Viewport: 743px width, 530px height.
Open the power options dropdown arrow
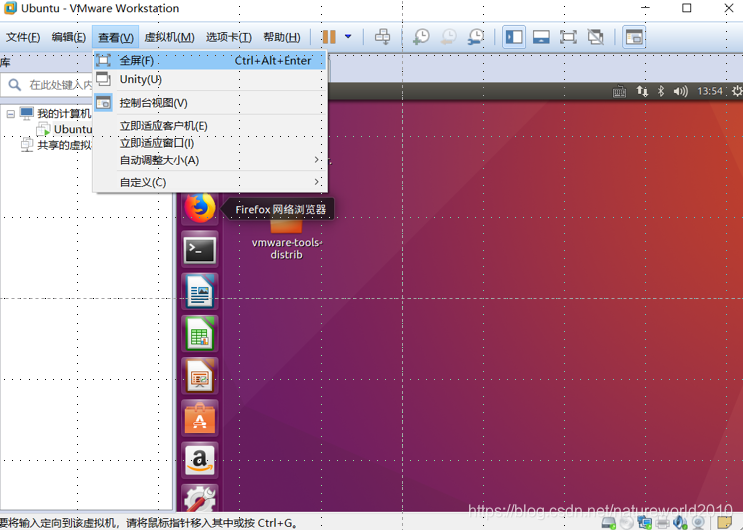[348, 37]
